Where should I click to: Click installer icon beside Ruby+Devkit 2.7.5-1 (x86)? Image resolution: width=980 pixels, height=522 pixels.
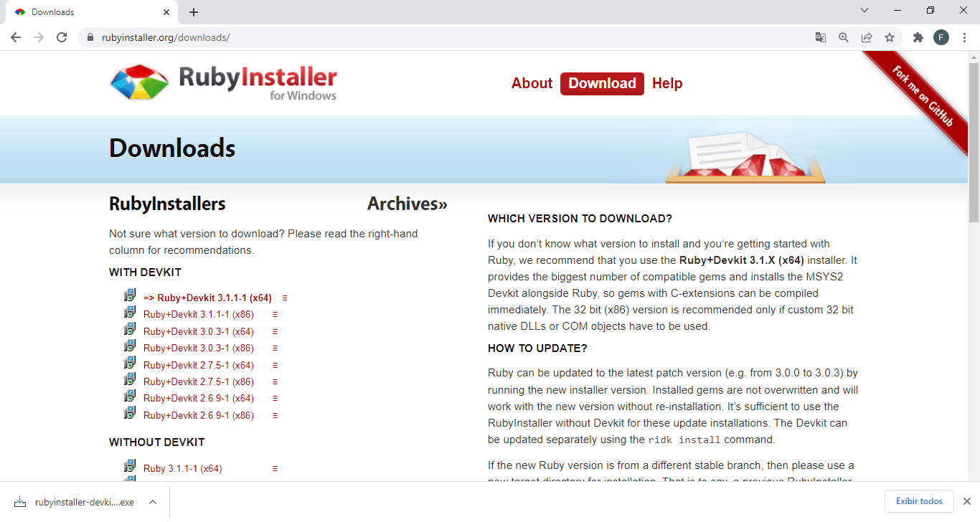click(130, 379)
